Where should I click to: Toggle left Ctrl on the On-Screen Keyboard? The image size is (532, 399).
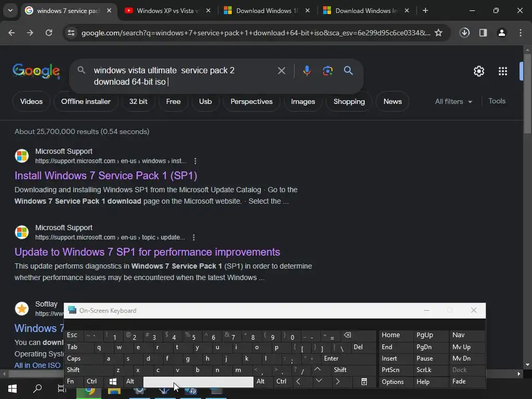click(94, 381)
